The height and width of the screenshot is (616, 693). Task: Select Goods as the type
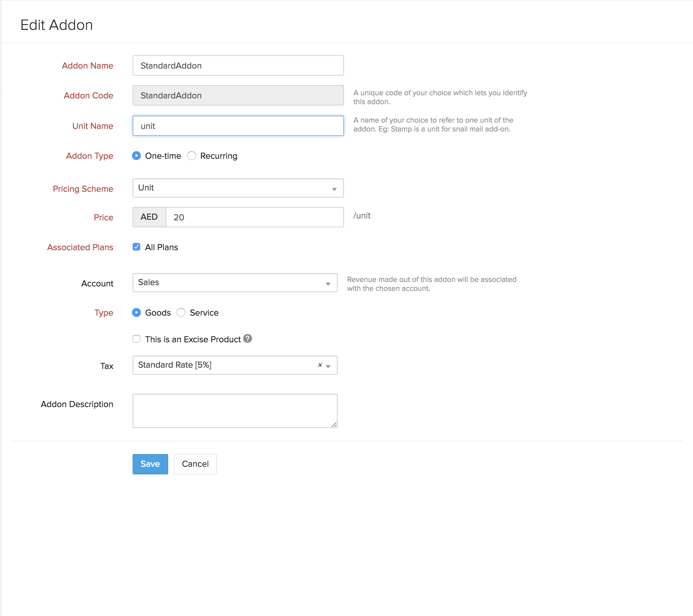(x=136, y=312)
